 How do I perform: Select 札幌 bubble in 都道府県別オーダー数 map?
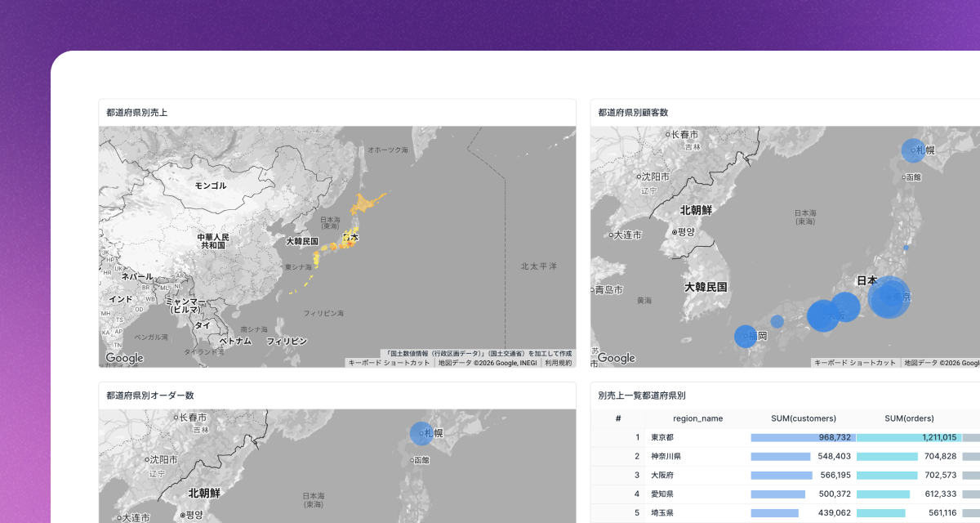(421, 433)
